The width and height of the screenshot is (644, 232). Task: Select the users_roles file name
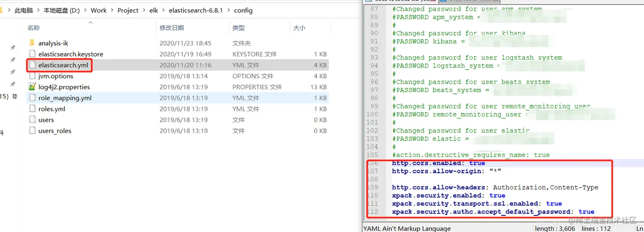click(55, 131)
